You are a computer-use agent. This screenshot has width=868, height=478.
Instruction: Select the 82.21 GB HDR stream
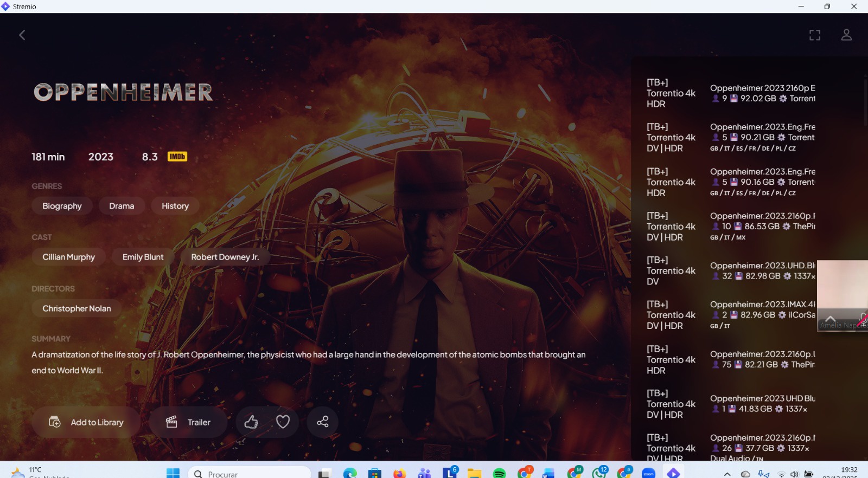pyautogui.click(x=731, y=360)
